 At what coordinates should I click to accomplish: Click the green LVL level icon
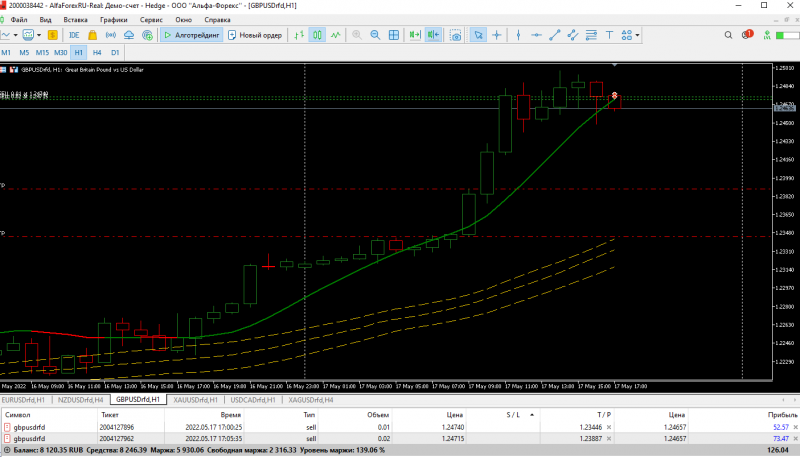[x=767, y=35]
